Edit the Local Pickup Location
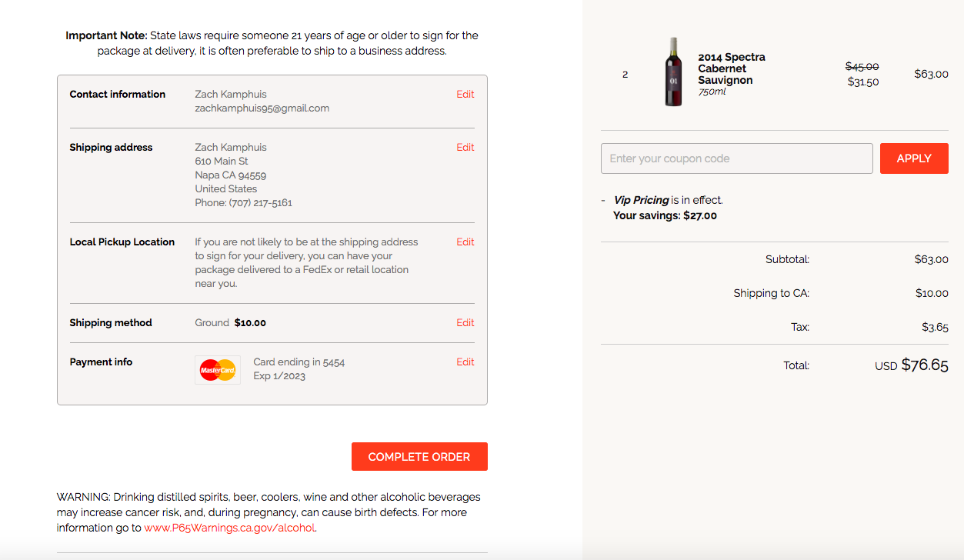 465,242
